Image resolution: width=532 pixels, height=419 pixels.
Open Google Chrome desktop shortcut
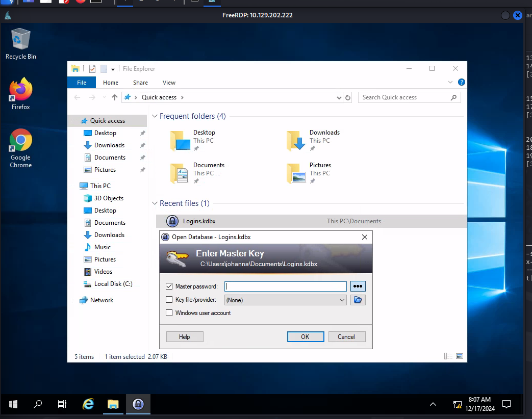[21, 148]
